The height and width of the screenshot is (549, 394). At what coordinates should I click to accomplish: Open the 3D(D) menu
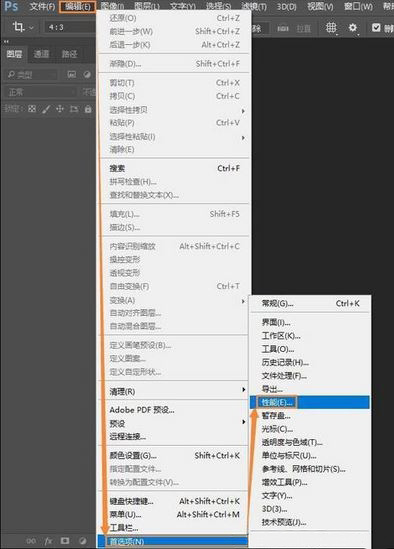coord(286,6)
